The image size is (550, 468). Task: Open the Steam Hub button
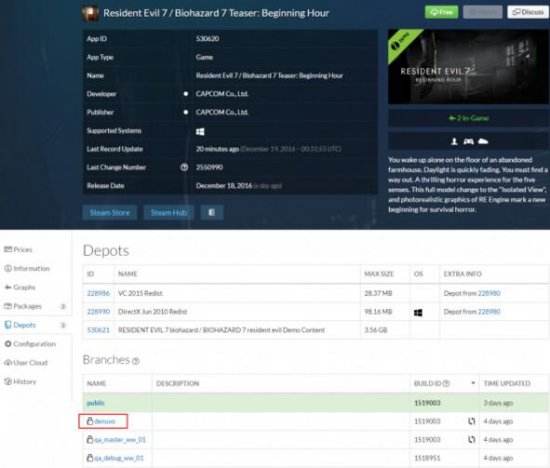(x=169, y=213)
